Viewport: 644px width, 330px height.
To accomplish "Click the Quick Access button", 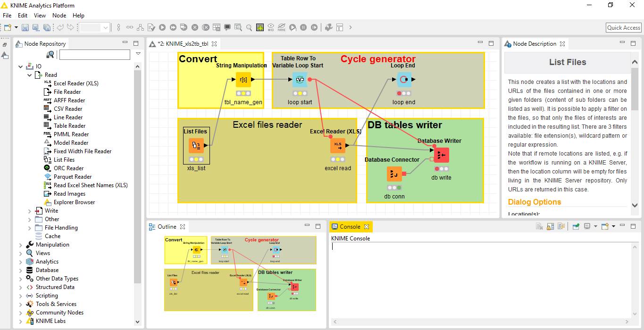I will (x=623, y=27).
